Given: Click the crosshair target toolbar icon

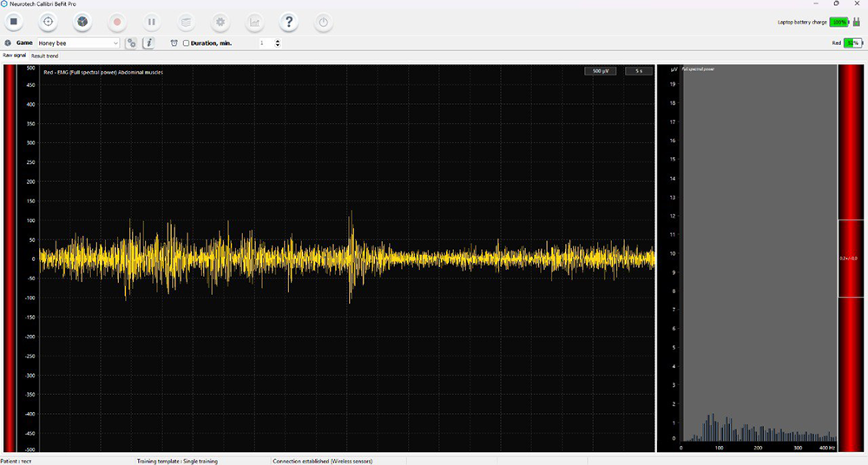Looking at the screenshot, I should pos(48,22).
